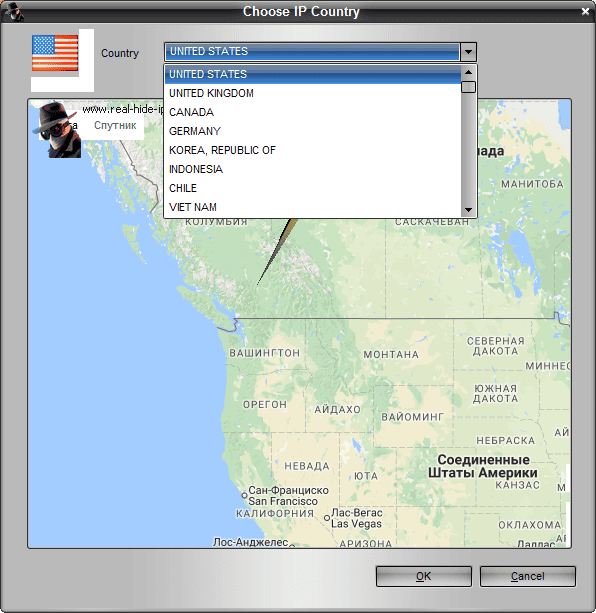Select CHILE in the country list

[313, 188]
